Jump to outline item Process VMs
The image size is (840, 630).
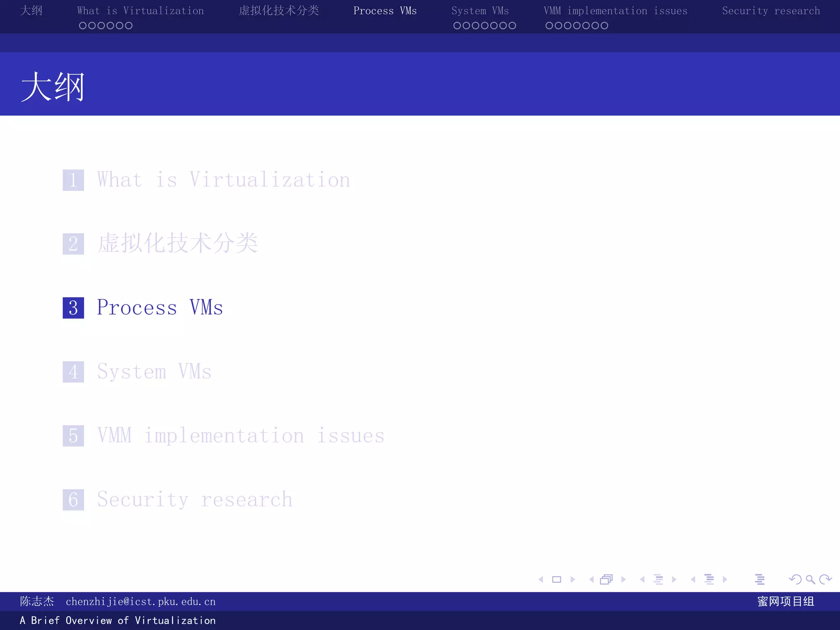click(160, 308)
